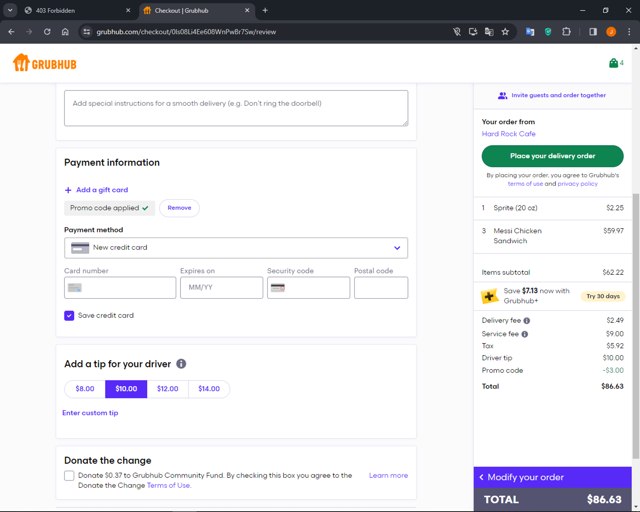Open the Chrome profile avatar

(611, 31)
